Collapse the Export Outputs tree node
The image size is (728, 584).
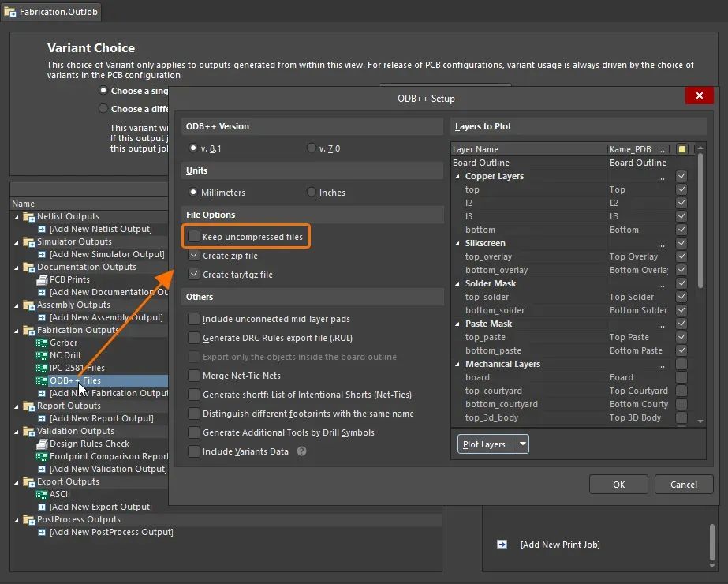click(x=17, y=482)
